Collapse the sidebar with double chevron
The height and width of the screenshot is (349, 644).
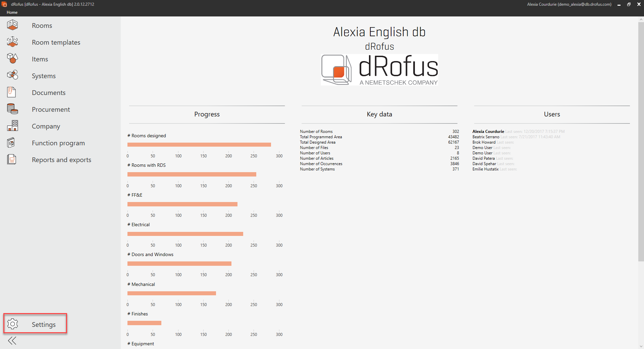click(x=12, y=341)
